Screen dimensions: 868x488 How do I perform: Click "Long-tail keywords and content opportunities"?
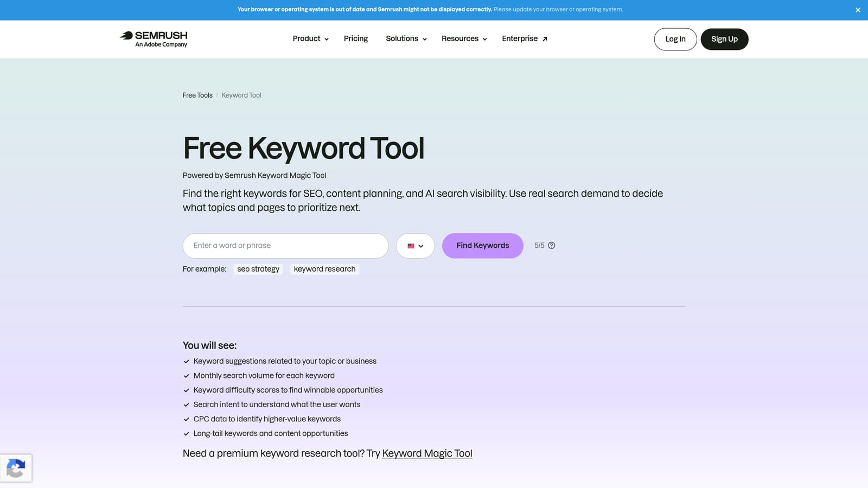click(x=271, y=433)
